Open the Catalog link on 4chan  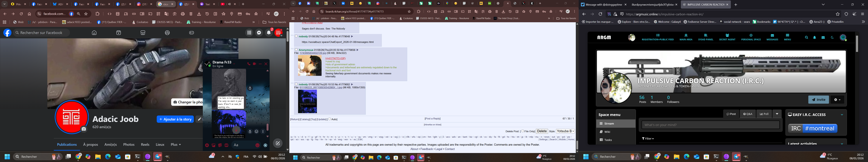(x=305, y=119)
